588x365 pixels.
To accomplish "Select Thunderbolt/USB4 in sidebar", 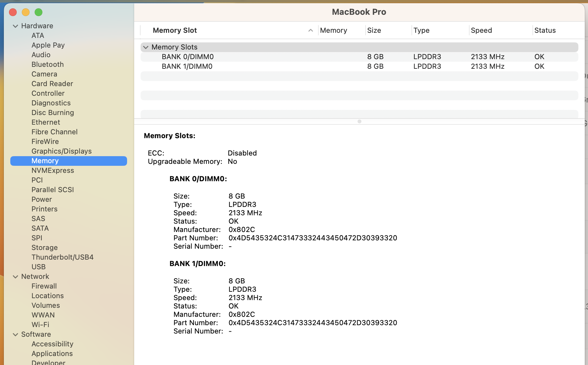I will (x=63, y=257).
